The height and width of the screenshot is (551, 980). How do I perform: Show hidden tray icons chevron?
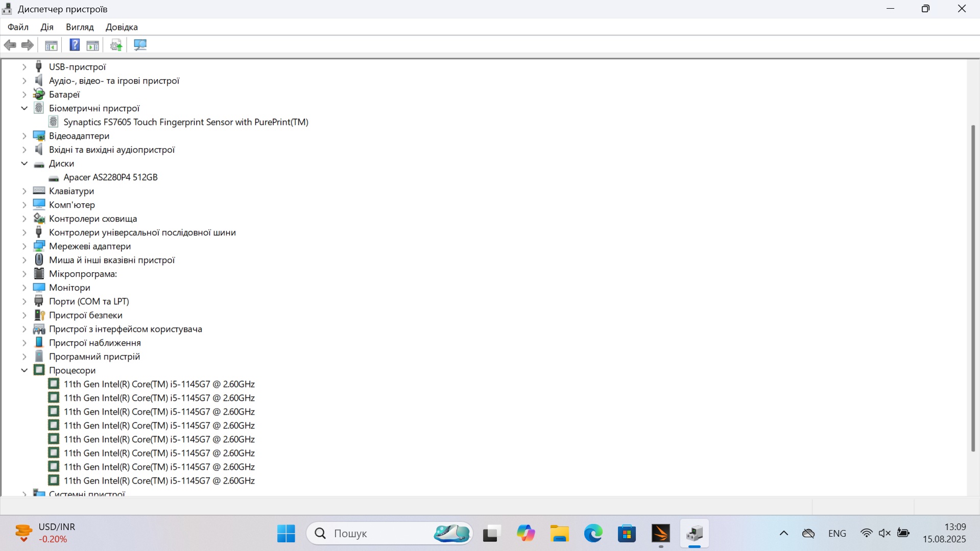click(x=784, y=533)
